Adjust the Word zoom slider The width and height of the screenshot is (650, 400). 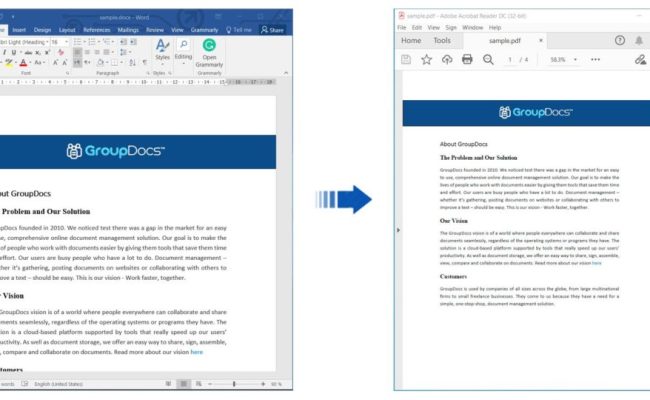(x=234, y=384)
